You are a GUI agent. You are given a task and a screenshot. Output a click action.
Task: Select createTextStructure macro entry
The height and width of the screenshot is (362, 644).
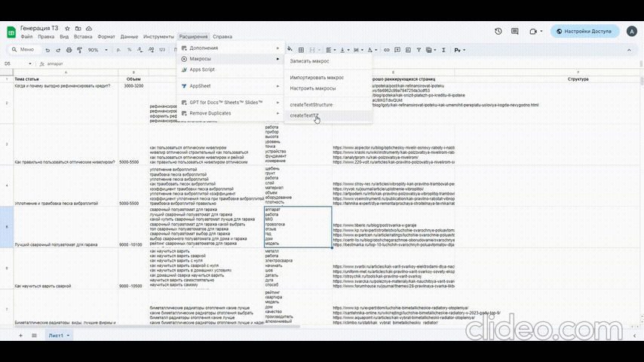[x=311, y=104]
